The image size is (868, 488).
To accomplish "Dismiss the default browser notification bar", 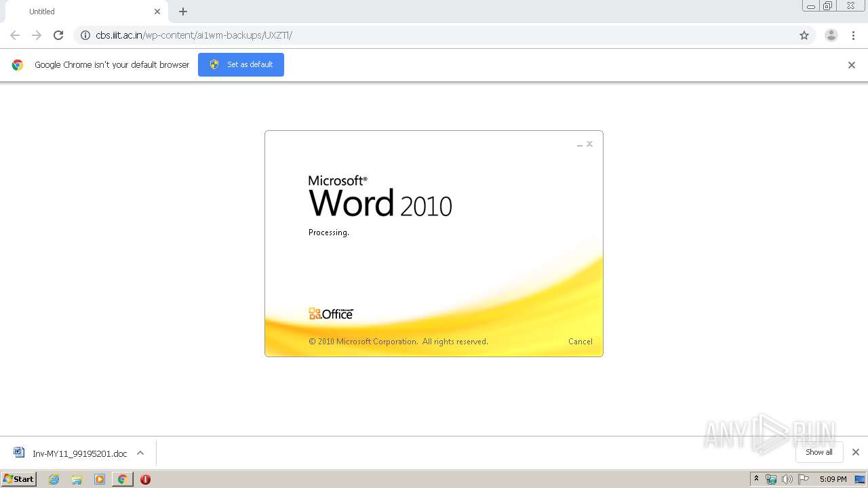I will pos(852,65).
